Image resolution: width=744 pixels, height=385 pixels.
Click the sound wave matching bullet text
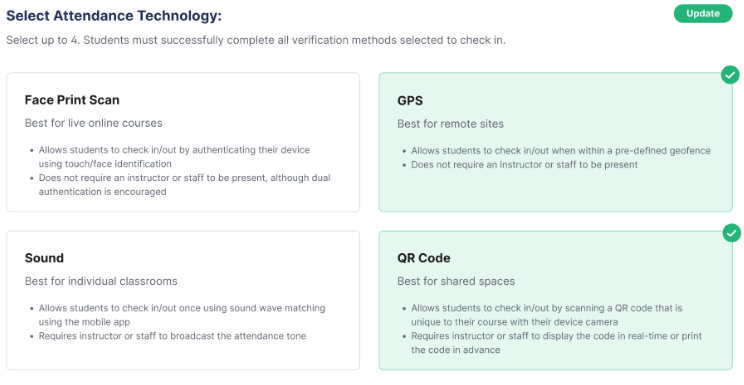182,315
